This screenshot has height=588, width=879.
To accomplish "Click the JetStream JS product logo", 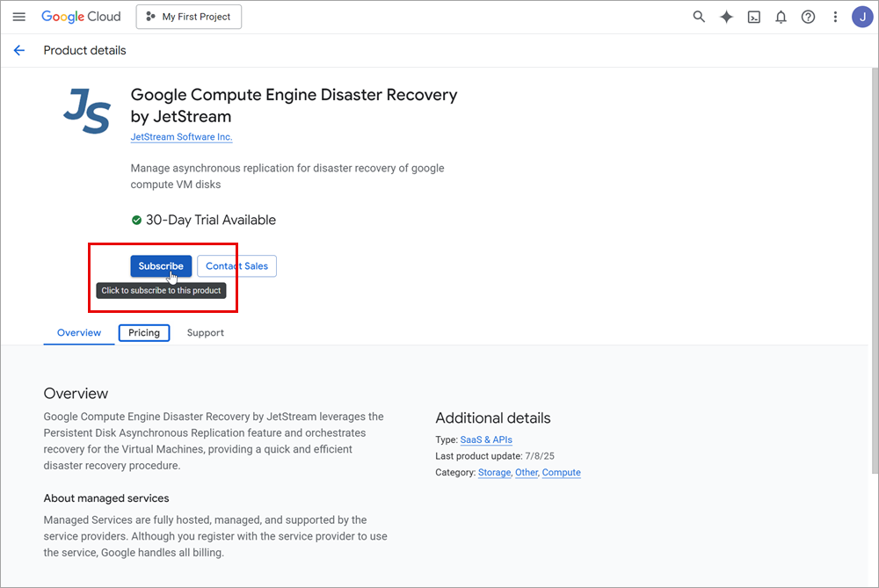I will click(87, 113).
